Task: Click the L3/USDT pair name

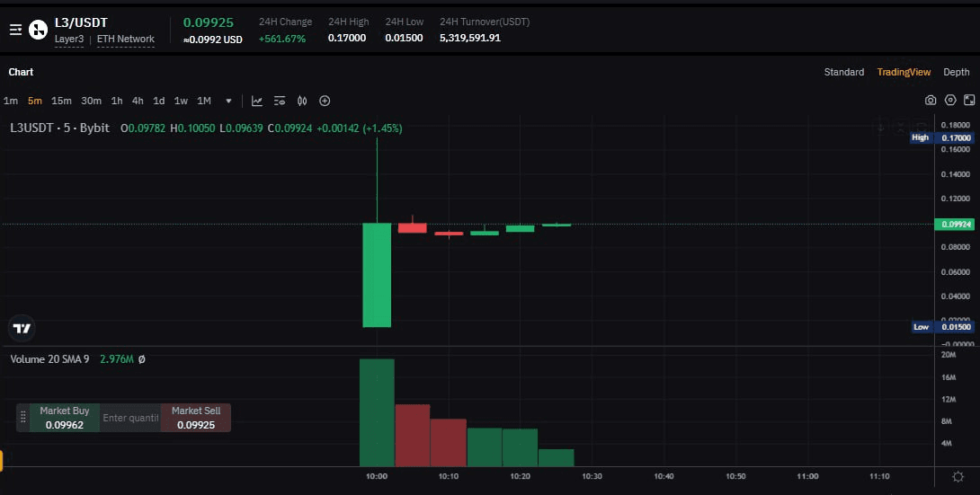Action: coord(81,22)
